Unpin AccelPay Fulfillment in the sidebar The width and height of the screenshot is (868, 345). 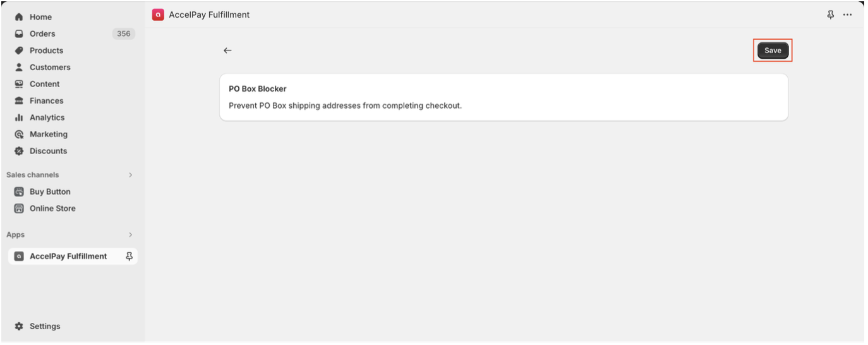pyautogui.click(x=130, y=256)
